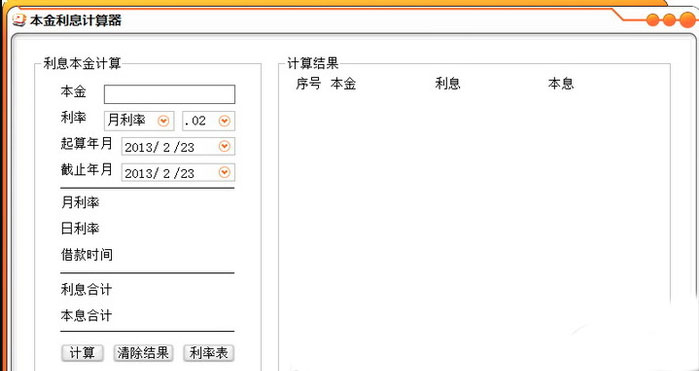Screen dimensions: 699x371
Task: Open the 月利率 rate type dropdown
Action: (x=164, y=121)
